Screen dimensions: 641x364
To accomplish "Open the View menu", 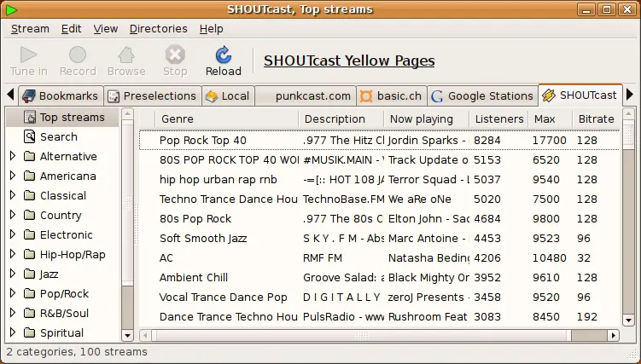I will (x=106, y=29).
